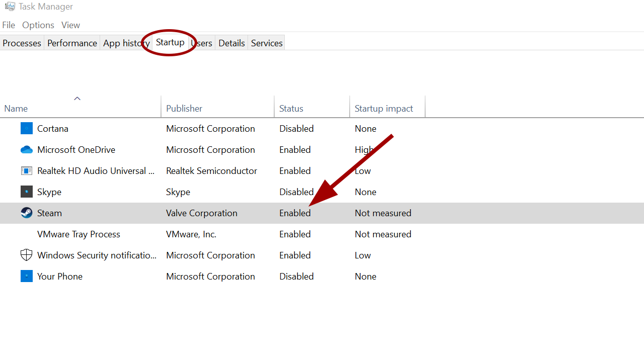
Task: Click Your Phone's None startup impact
Action: click(365, 277)
